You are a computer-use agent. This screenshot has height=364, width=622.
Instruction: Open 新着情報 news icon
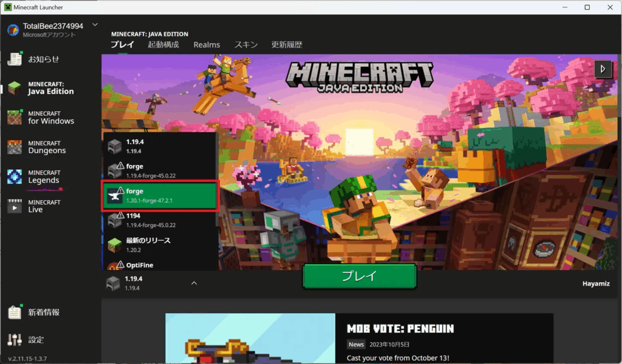(15, 312)
